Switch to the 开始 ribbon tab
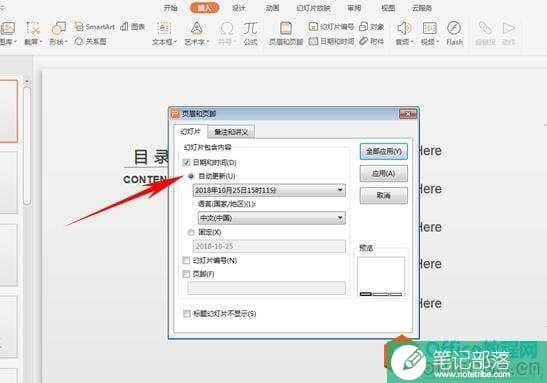This screenshot has width=547, height=383. 171,8
